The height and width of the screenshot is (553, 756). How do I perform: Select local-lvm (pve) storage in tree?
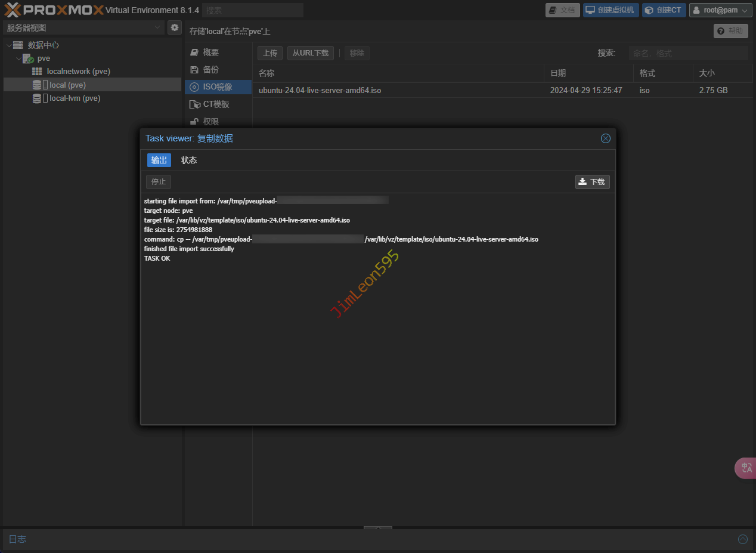pos(75,98)
